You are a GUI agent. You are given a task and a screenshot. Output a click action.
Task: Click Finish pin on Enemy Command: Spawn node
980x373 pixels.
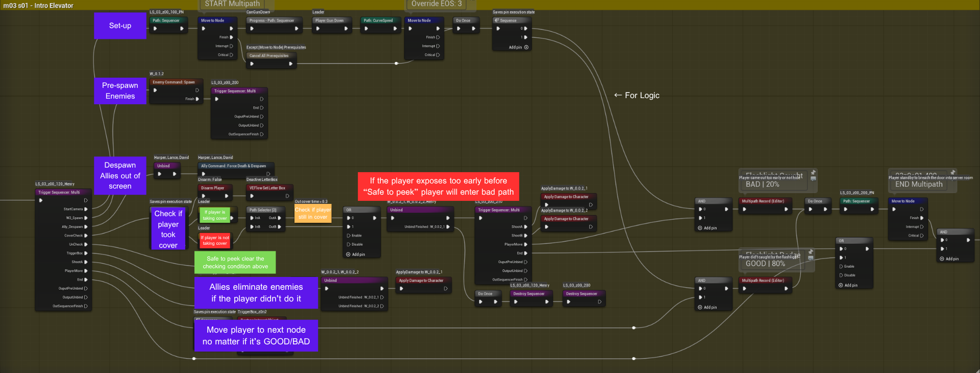click(x=198, y=99)
